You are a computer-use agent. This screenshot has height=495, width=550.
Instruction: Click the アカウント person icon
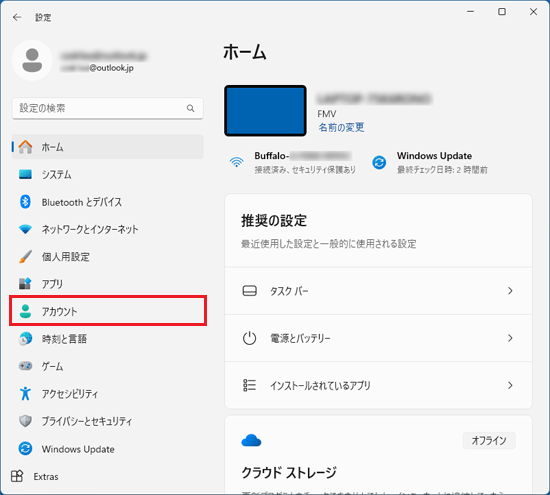(x=25, y=311)
